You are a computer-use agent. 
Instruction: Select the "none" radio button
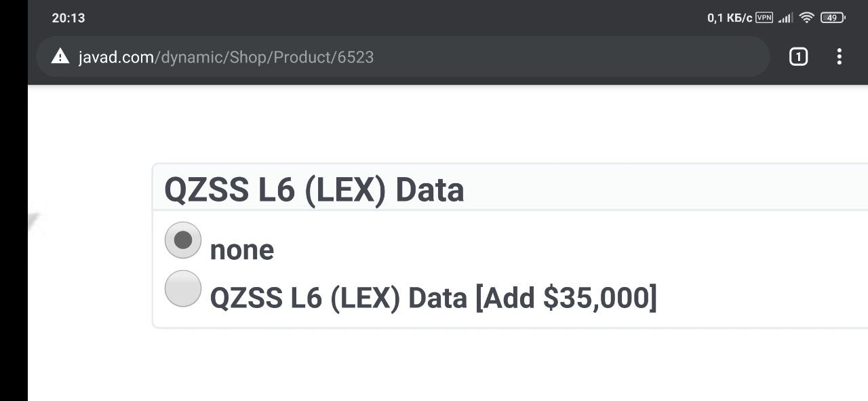pos(183,240)
